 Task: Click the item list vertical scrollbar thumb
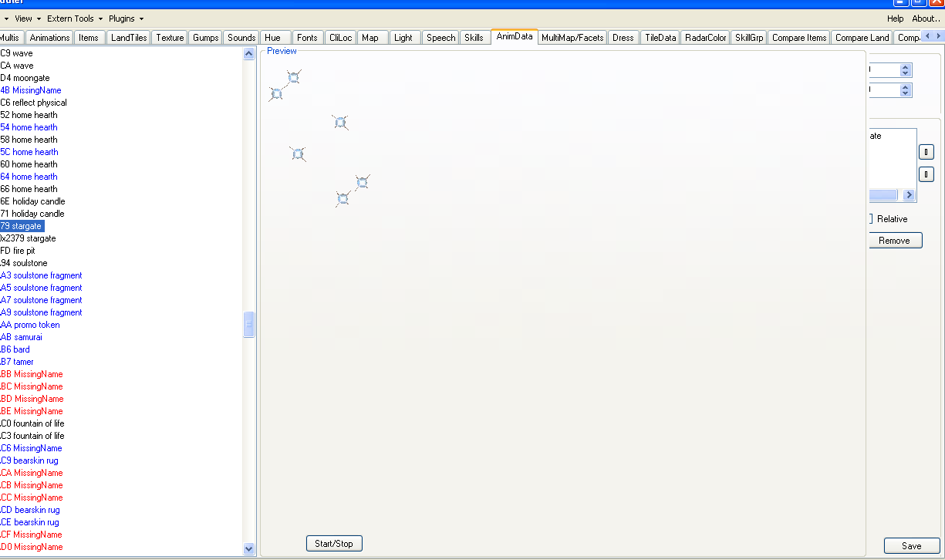point(248,325)
